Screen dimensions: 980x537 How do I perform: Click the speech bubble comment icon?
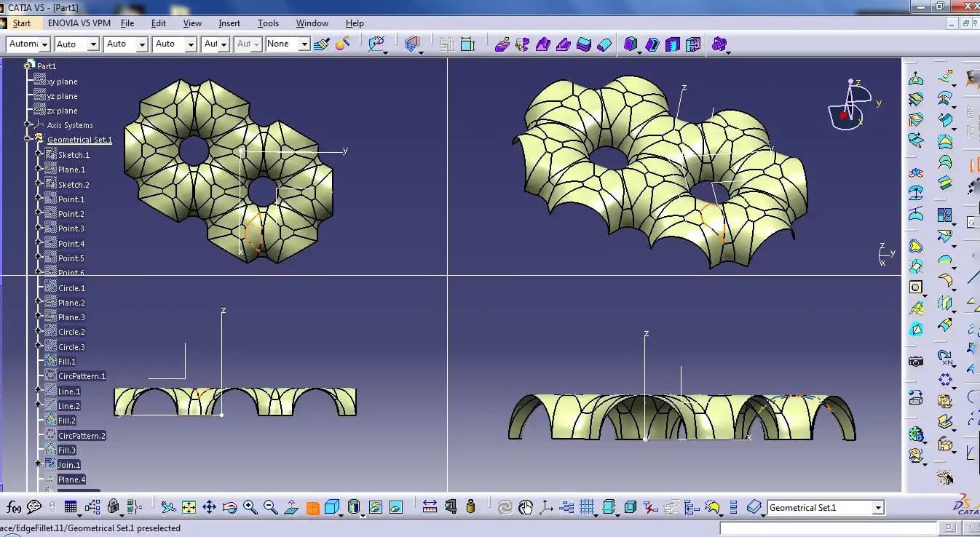point(34,507)
